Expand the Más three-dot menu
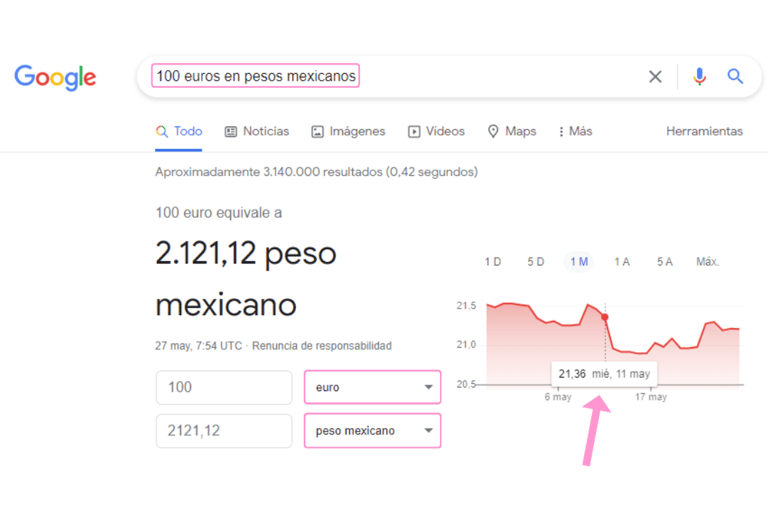Screen dimensions: 768x511 click(576, 131)
